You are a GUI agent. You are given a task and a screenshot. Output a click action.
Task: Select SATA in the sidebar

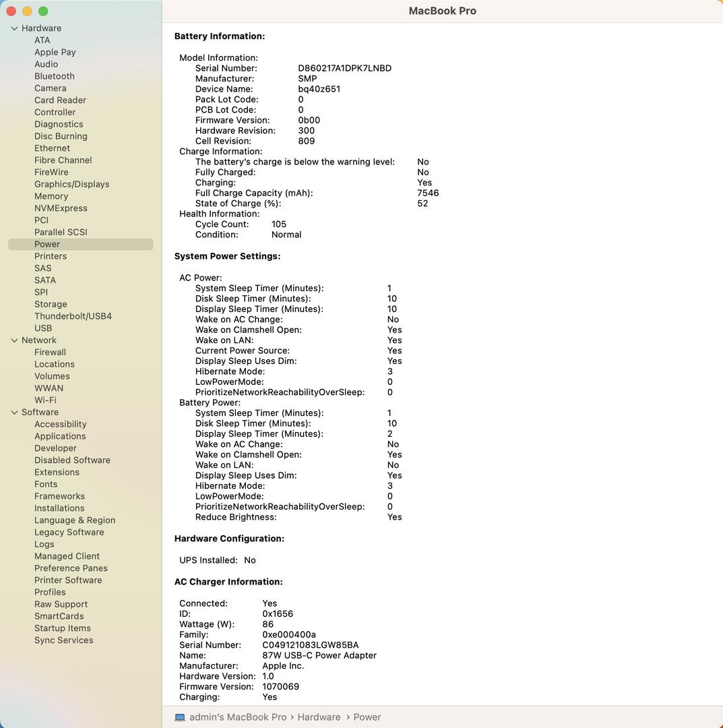pyautogui.click(x=45, y=280)
